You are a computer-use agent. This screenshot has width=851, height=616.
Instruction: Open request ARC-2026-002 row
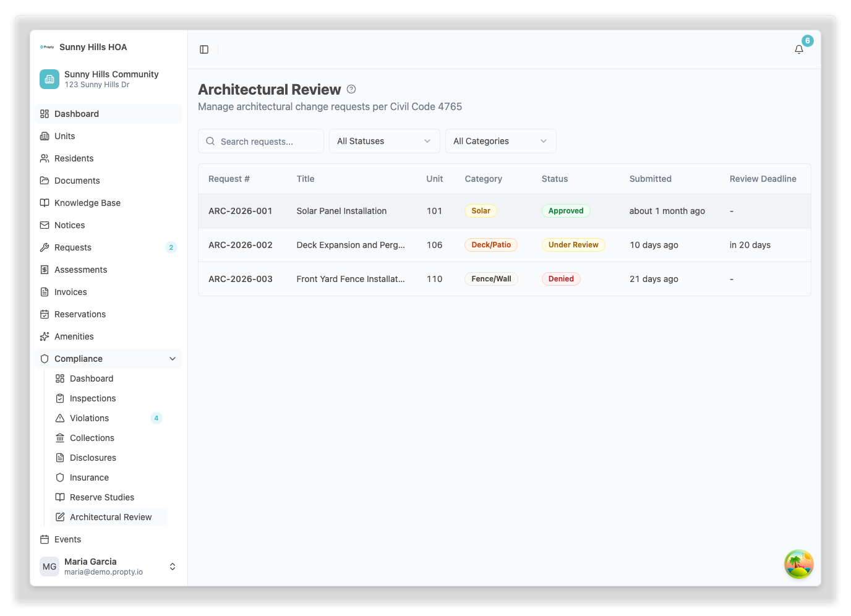[x=241, y=245]
